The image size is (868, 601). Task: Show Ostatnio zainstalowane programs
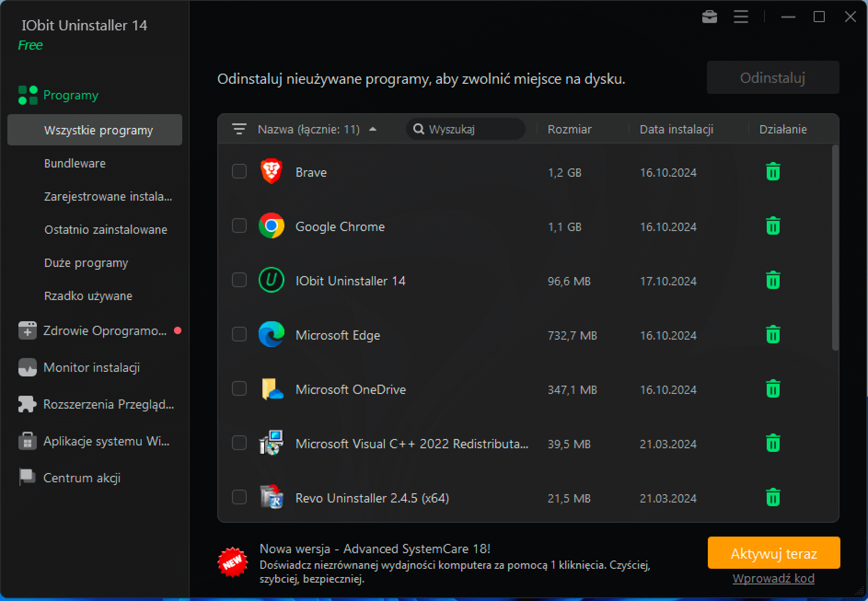click(x=105, y=230)
